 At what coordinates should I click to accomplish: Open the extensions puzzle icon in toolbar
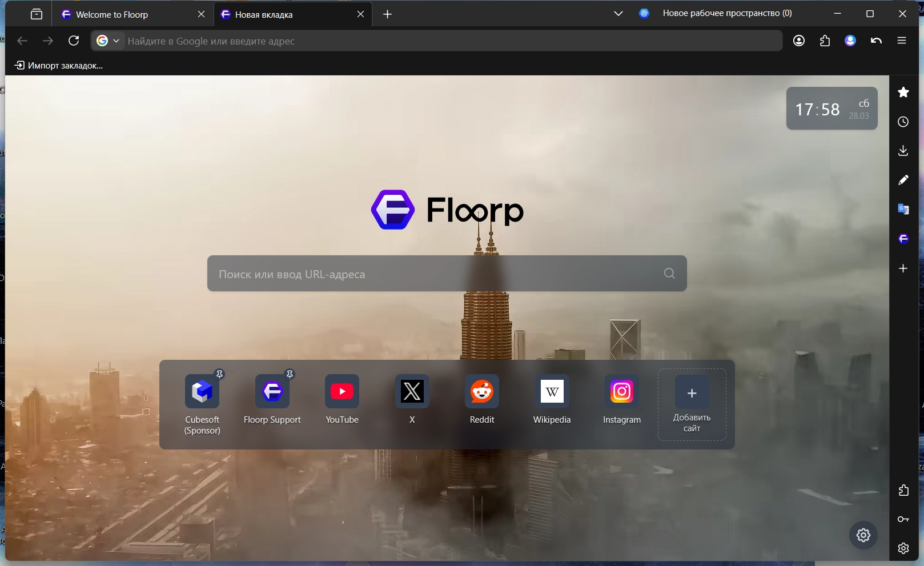pyautogui.click(x=825, y=41)
